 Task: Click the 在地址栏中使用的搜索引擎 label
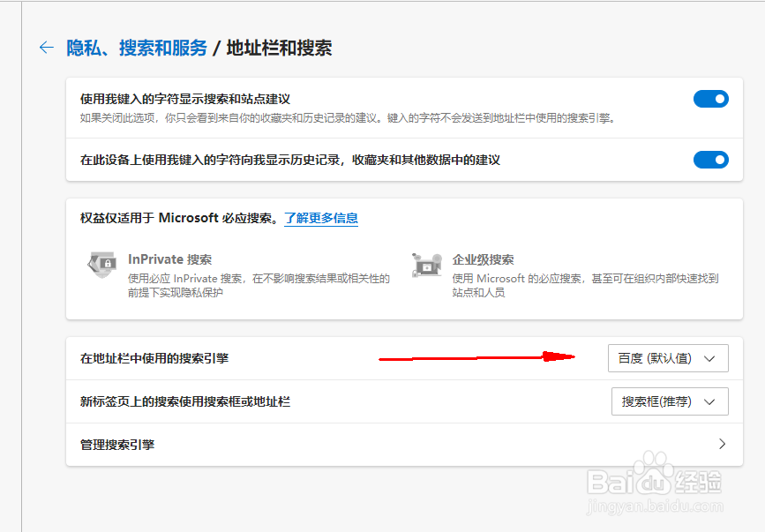point(154,358)
